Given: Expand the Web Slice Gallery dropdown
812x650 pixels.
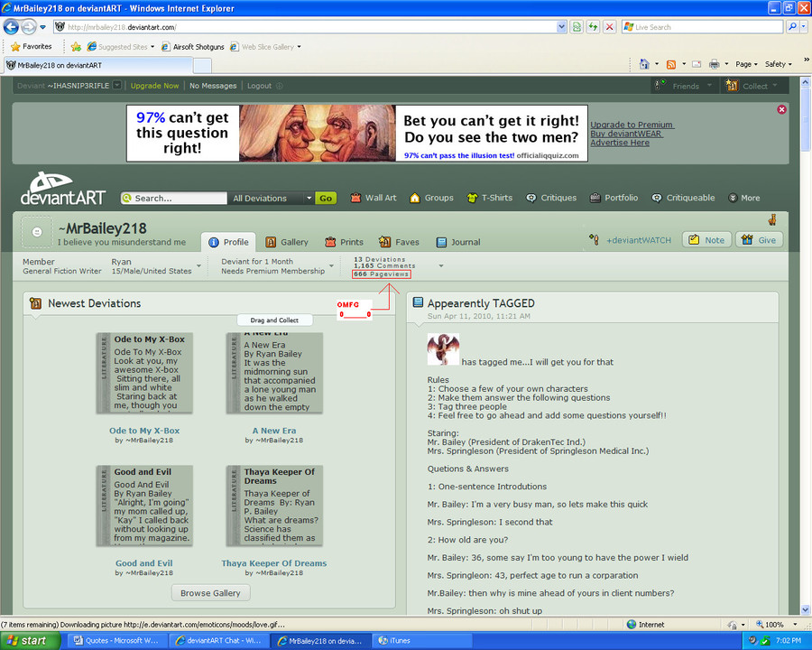Looking at the screenshot, I should tap(299, 47).
